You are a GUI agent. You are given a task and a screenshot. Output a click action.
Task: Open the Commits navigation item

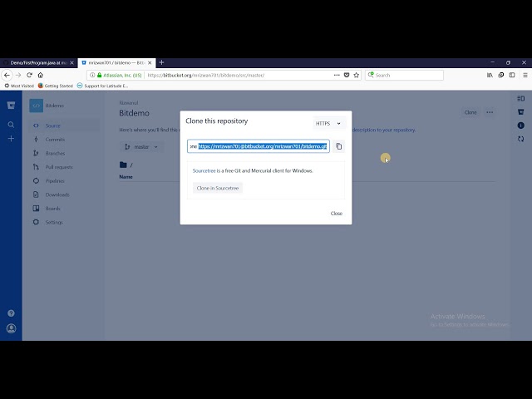(64, 140)
